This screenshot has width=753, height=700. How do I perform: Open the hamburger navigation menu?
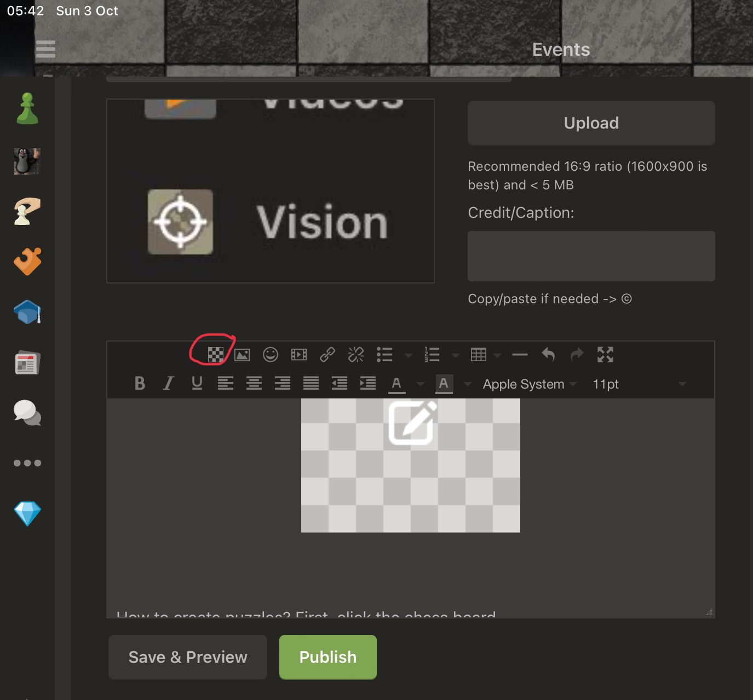point(45,49)
